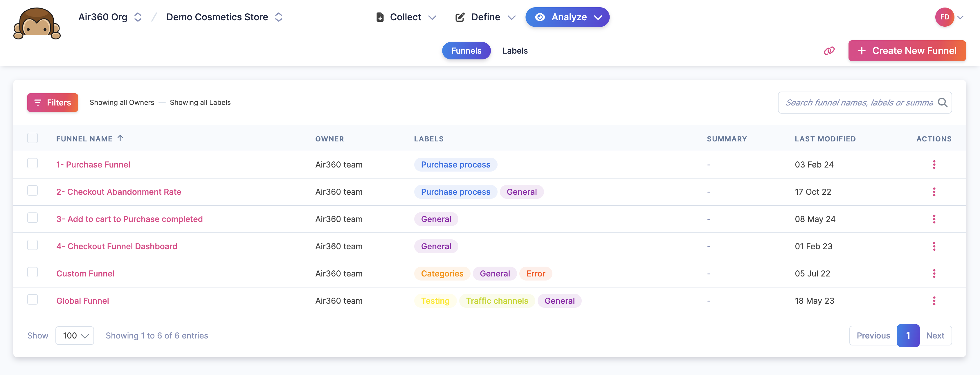Image resolution: width=980 pixels, height=375 pixels.
Task: Sort by Funnel Name arrow
Action: [120, 138]
